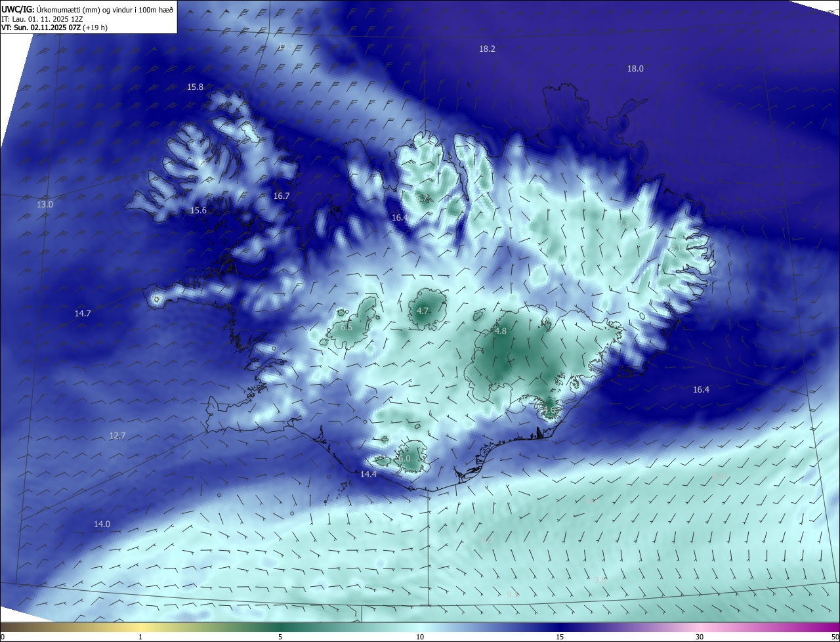Click the '5' label on the color scale
Viewport: 840px width, 642px height.
coord(280,637)
